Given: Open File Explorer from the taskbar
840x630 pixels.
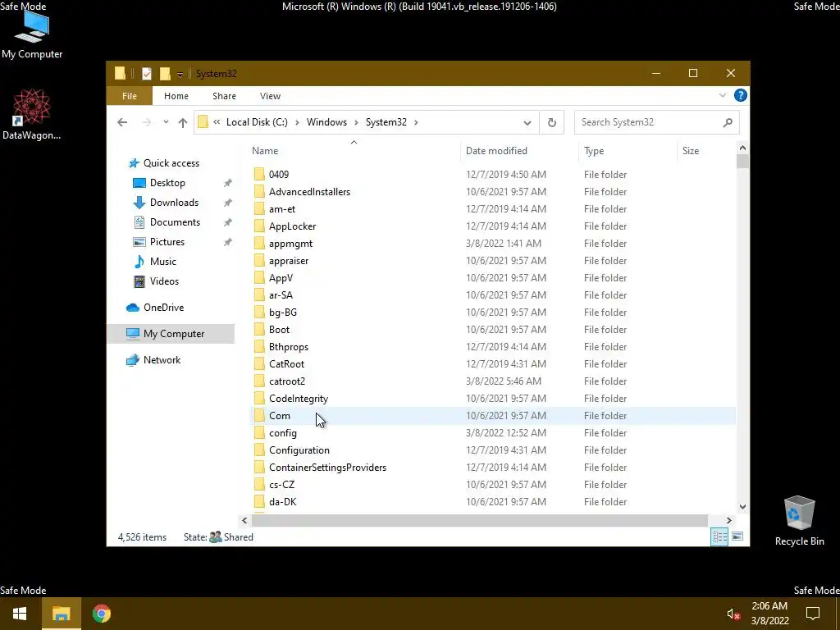Looking at the screenshot, I should click(61, 614).
